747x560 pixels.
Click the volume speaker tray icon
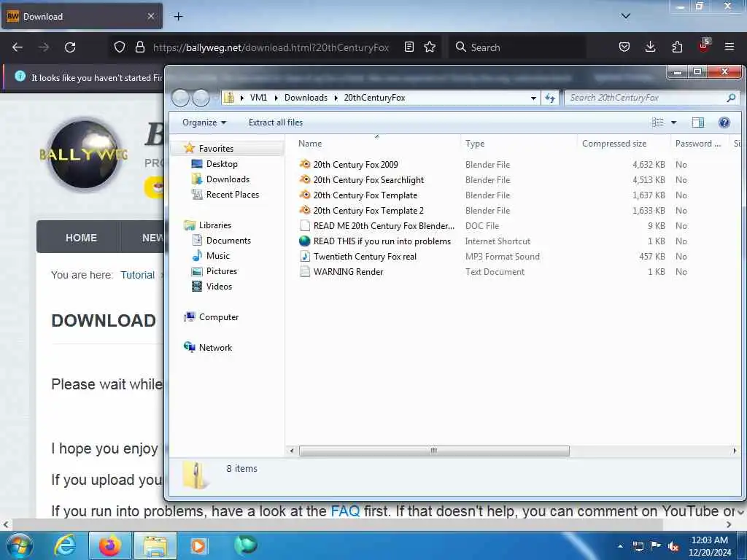pyautogui.click(x=673, y=546)
